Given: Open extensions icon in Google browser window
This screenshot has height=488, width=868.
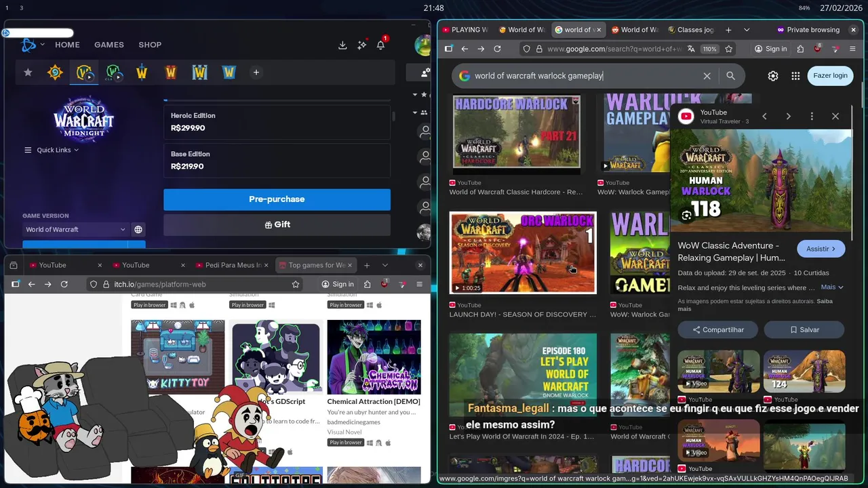Looking at the screenshot, I should coord(801,49).
